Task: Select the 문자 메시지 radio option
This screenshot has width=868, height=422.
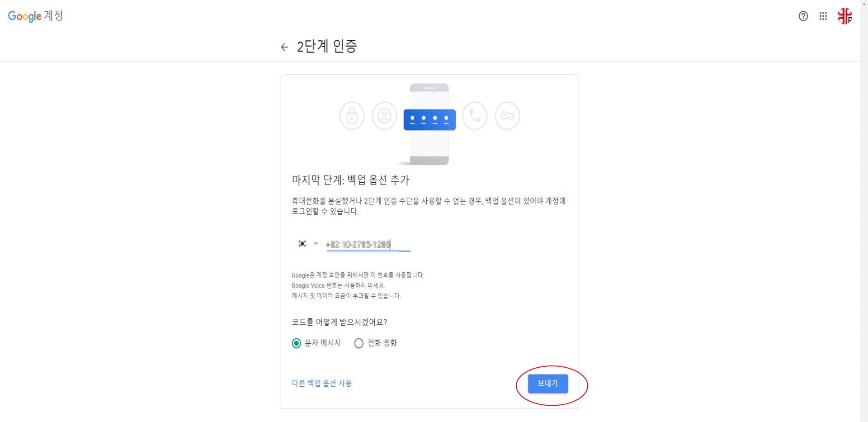Action: (297, 343)
